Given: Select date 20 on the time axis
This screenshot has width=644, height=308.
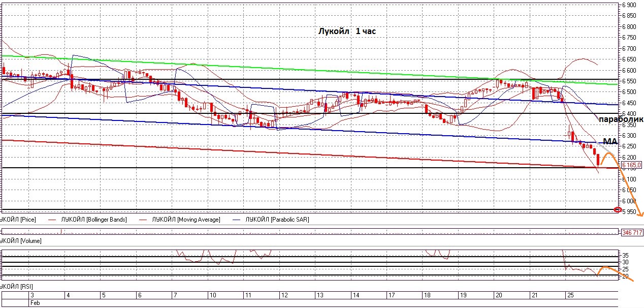Looking at the screenshot, I should coord(499,295).
